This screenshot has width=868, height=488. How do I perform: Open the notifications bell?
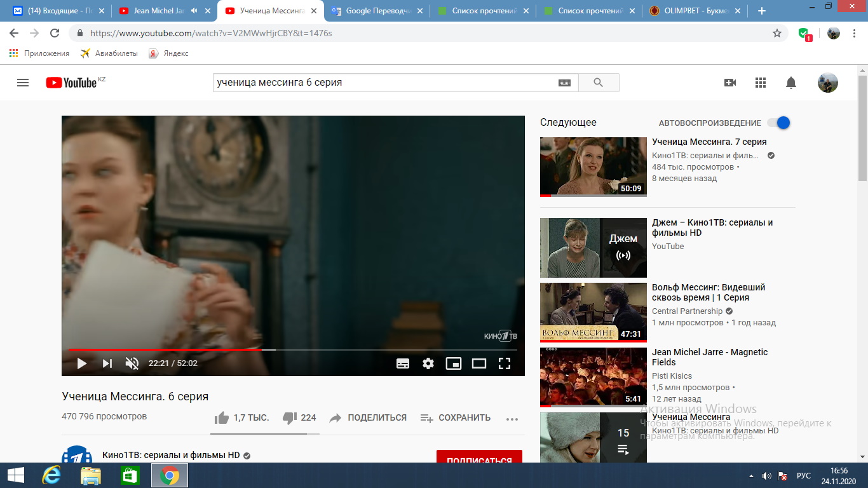[791, 83]
